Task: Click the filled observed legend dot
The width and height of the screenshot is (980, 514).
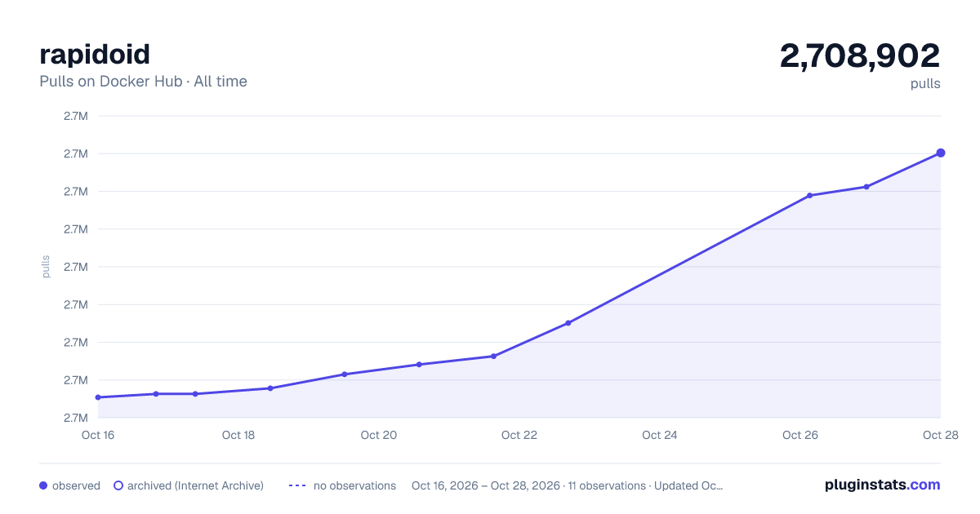Action: [x=43, y=485]
